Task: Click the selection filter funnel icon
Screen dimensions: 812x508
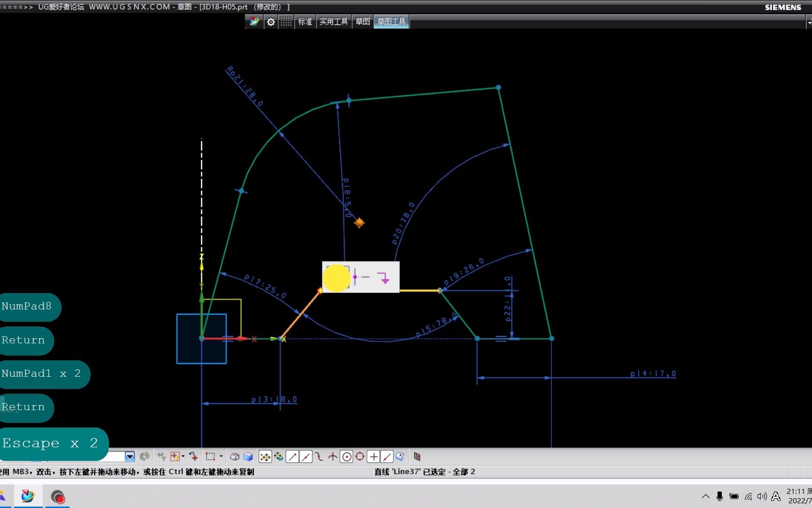Action: [x=161, y=457]
